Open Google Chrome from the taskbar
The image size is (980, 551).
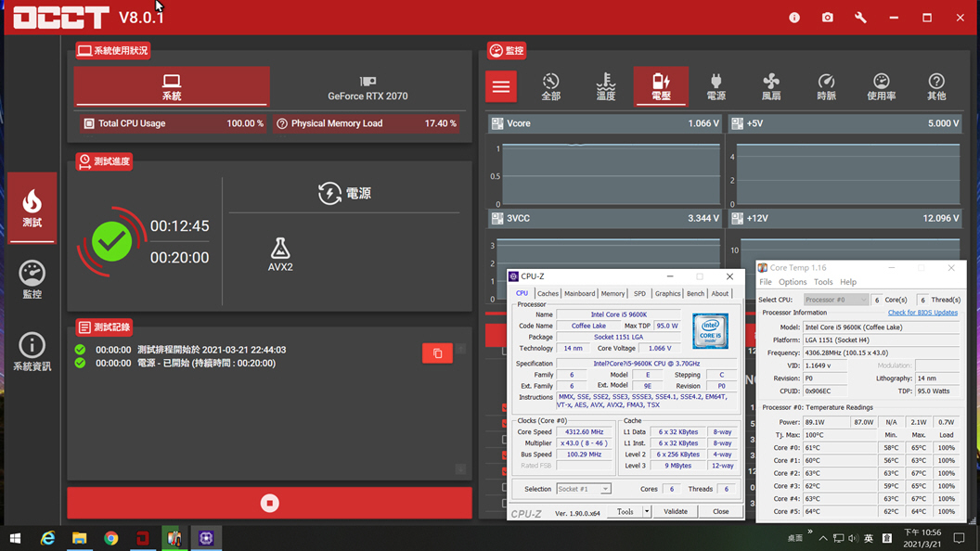coord(111,538)
